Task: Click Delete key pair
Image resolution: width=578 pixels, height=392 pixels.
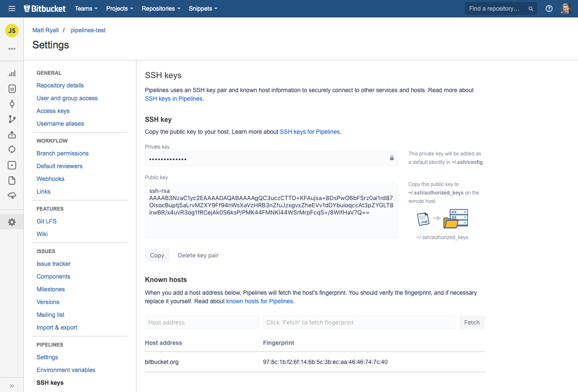Action: click(x=198, y=255)
